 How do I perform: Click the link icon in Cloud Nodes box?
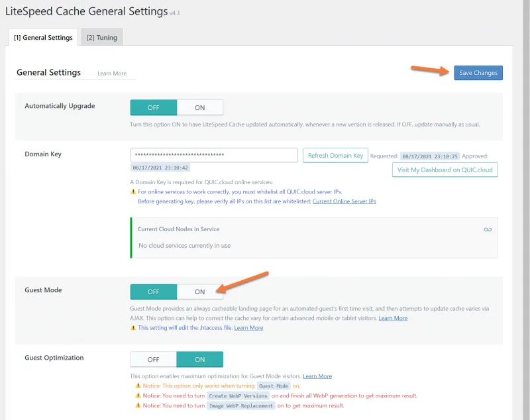point(488,229)
